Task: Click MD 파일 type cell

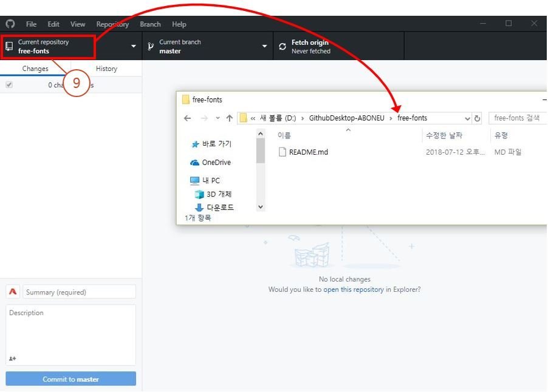Action: 508,152
